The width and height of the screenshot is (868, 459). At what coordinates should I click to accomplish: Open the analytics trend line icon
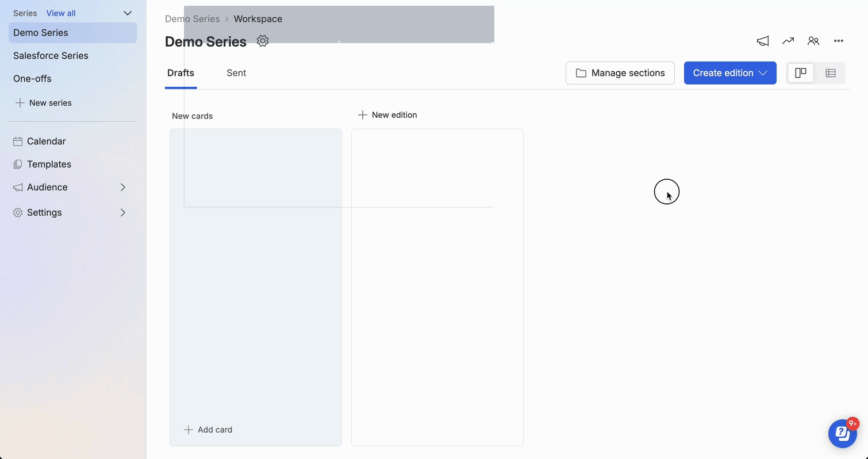[x=788, y=41]
